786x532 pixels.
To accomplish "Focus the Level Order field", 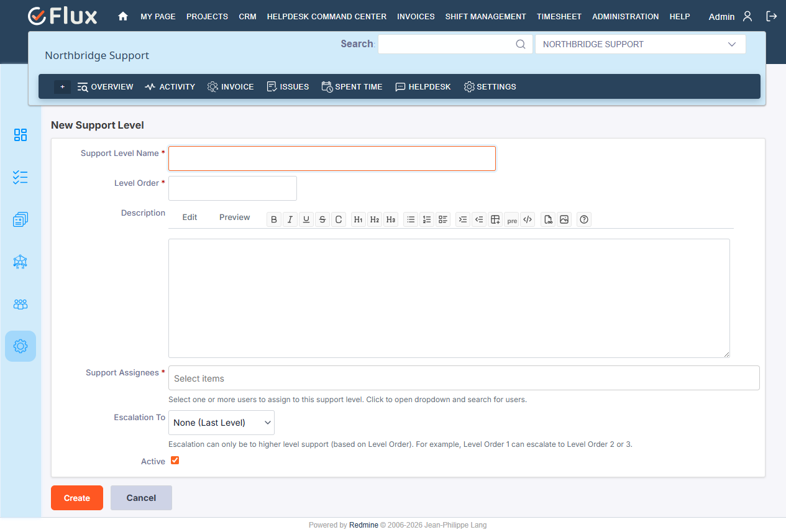I will click(x=232, y=188).
